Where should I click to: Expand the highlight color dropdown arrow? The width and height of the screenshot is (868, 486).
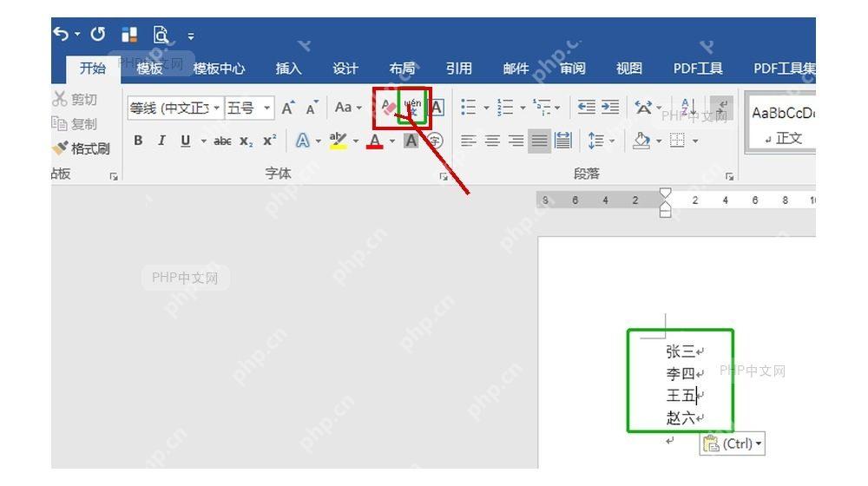(355, 141)
